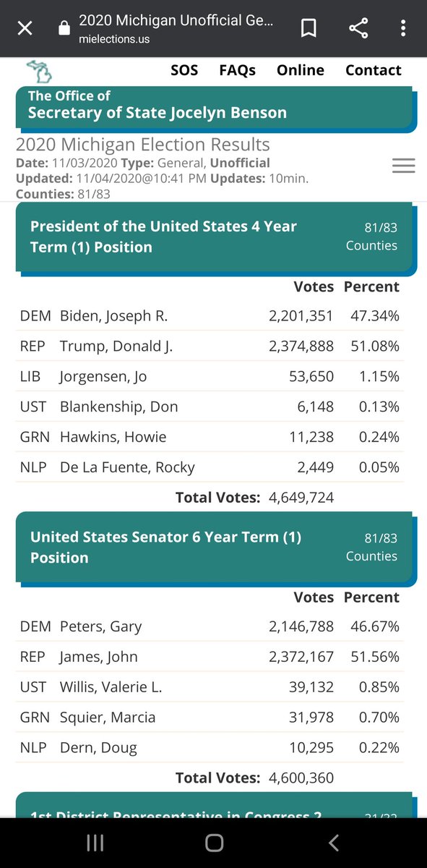Image resolution: width=427 pixels, height=868 pixels.
Task: Close the browser tab with X icon
Action: click(25, 29)
